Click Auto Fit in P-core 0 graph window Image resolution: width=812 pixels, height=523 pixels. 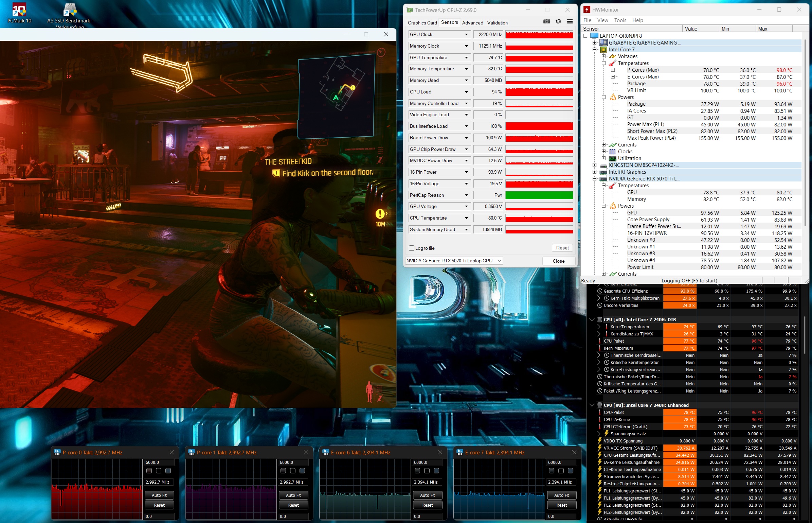[159, 495]
